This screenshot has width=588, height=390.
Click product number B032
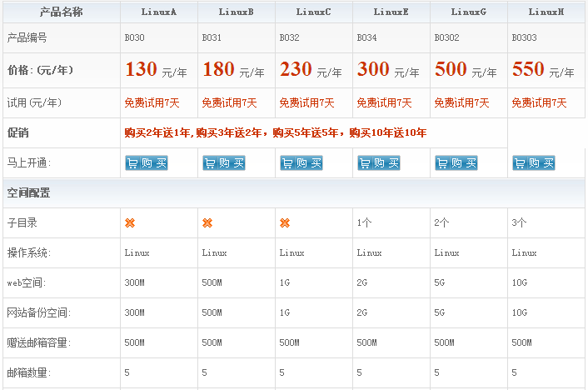290,37
